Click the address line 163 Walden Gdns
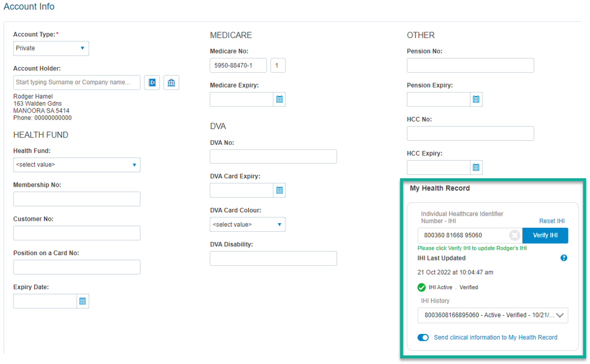The height and width of the screenshot is (364, 590). pos(38,104)
